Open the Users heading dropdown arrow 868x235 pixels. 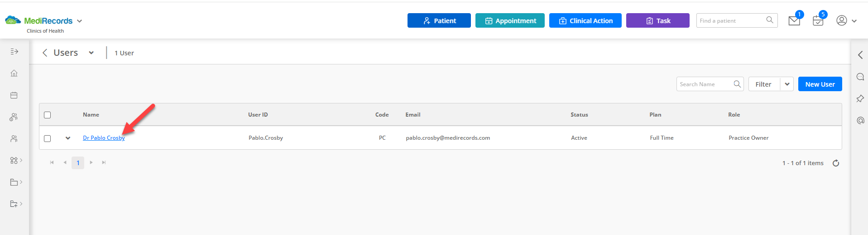pyautogui.click(x=91, y=53)
